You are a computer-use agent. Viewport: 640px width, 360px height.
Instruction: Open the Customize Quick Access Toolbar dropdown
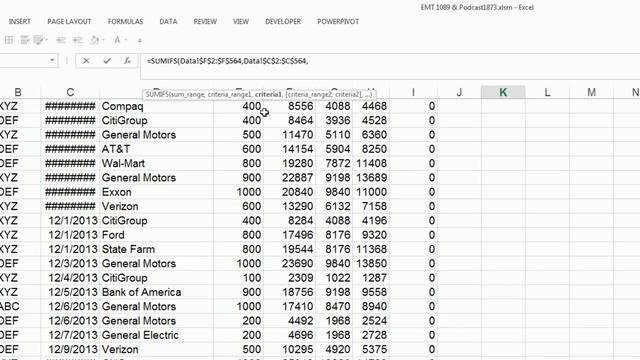click(140, 40)
